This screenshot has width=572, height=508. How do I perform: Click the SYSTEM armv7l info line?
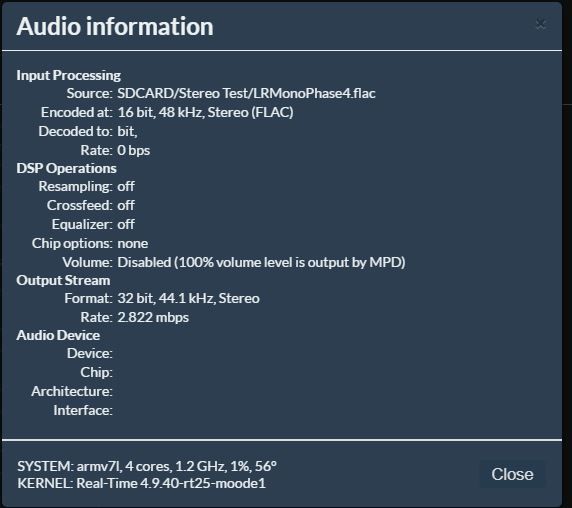(x=147, y=466)
